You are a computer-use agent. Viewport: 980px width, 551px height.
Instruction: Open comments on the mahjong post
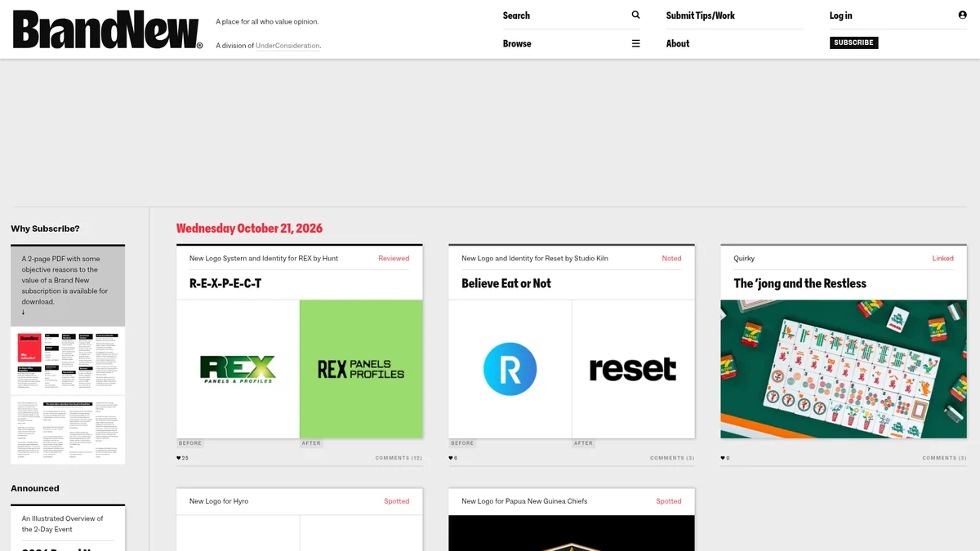944,458
